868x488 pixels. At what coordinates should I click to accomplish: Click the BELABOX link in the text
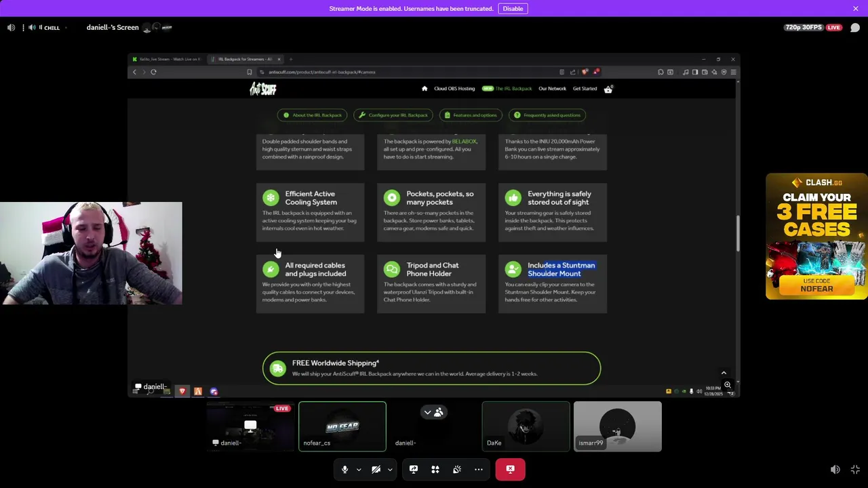(x=465, y=142)
